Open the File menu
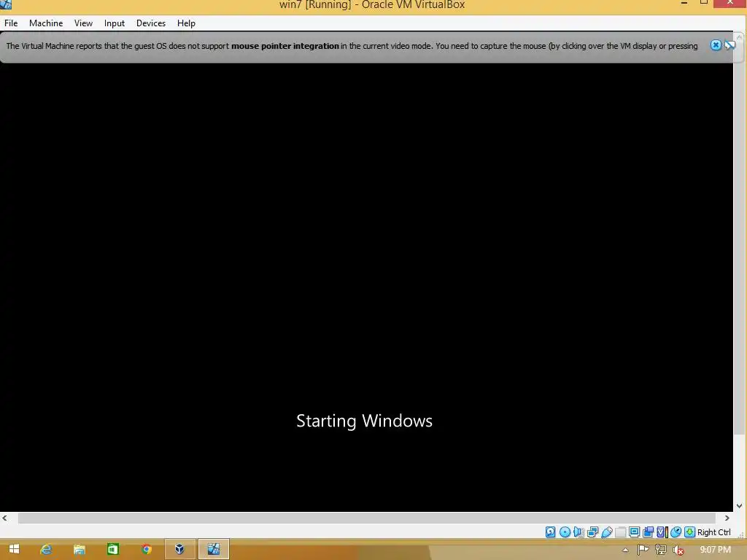Image resolution: width=747 pixels, height=560 pixels. (11, 23)
